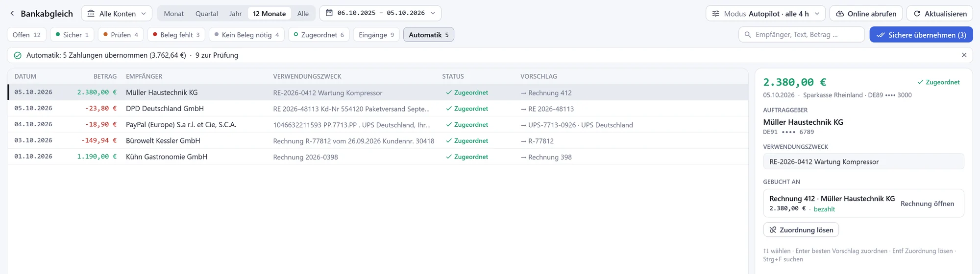
Task: Click the Aktualisieren button
Action: 940,13
